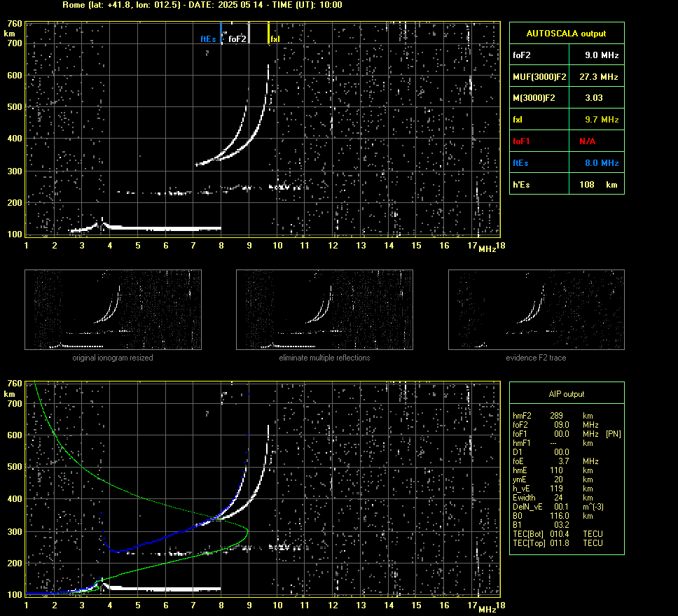Select the ymE label in AIP output
This screenshot has height=616, width=678.
520,479
